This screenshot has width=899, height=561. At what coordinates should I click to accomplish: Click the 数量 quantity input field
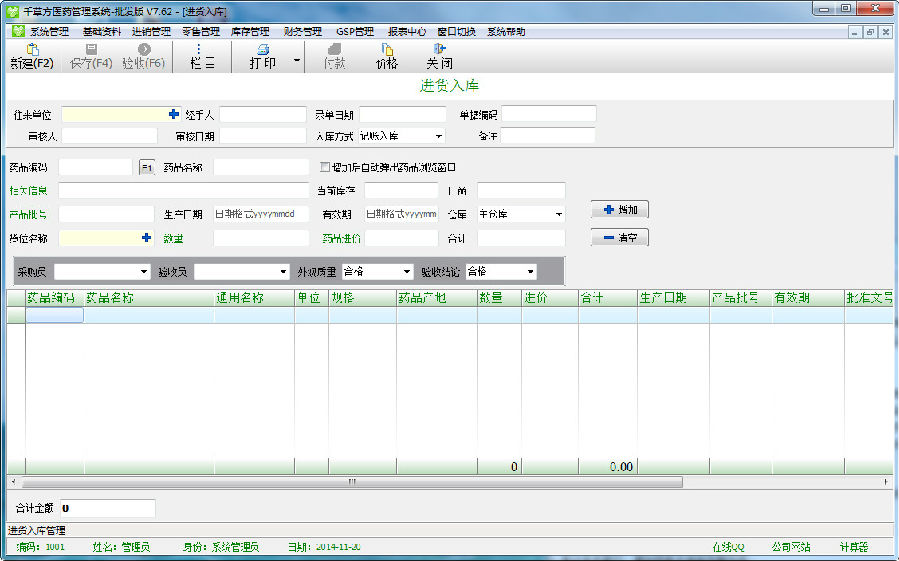261,238
